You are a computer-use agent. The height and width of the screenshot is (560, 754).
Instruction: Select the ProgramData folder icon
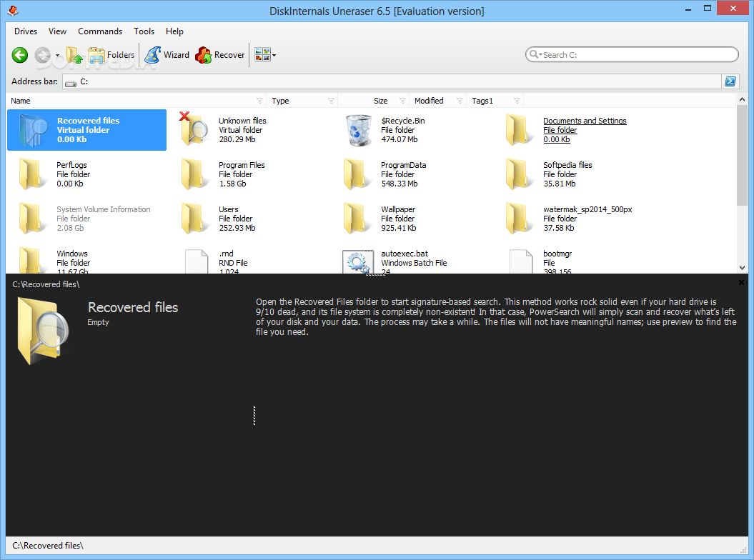[x=357, y=174]
